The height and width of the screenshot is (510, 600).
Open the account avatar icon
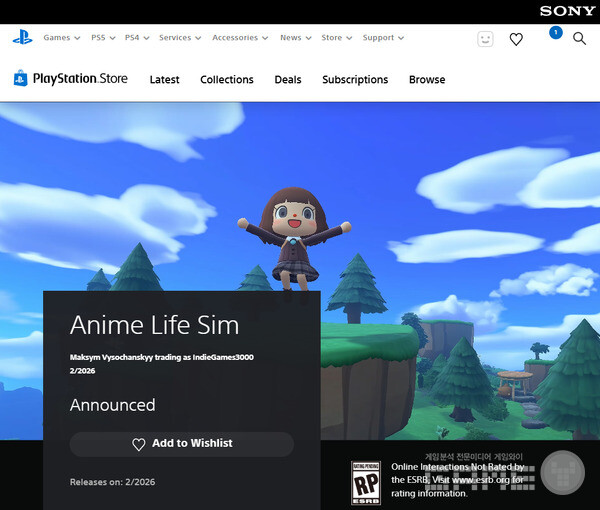point(485,39)
